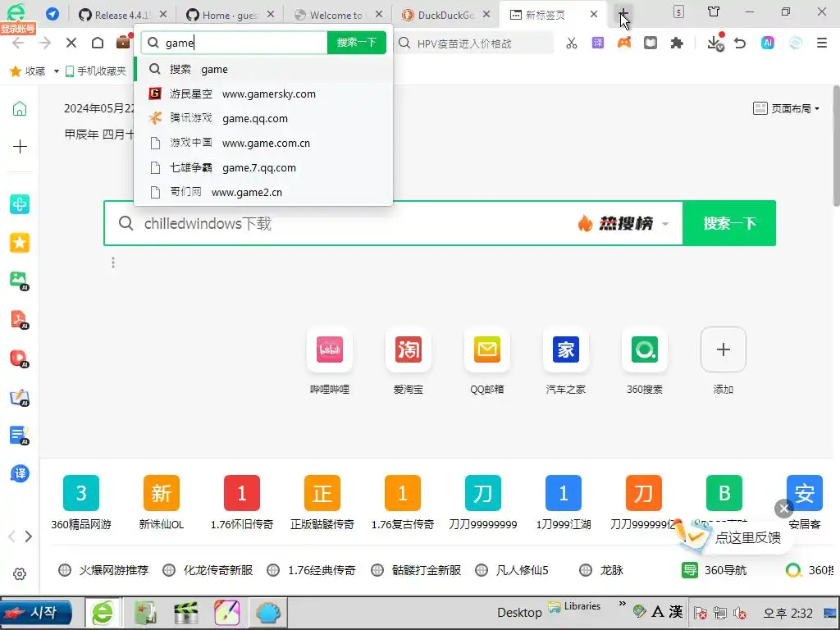Click the stop loading X icon
Screen dimensions: 840x630
71,43
